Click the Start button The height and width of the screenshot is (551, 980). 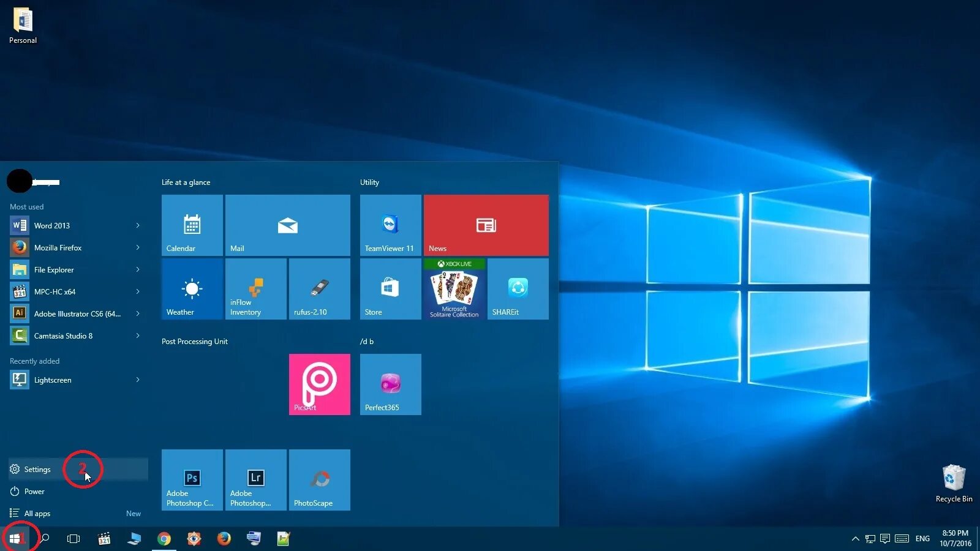tap(15, 539)
